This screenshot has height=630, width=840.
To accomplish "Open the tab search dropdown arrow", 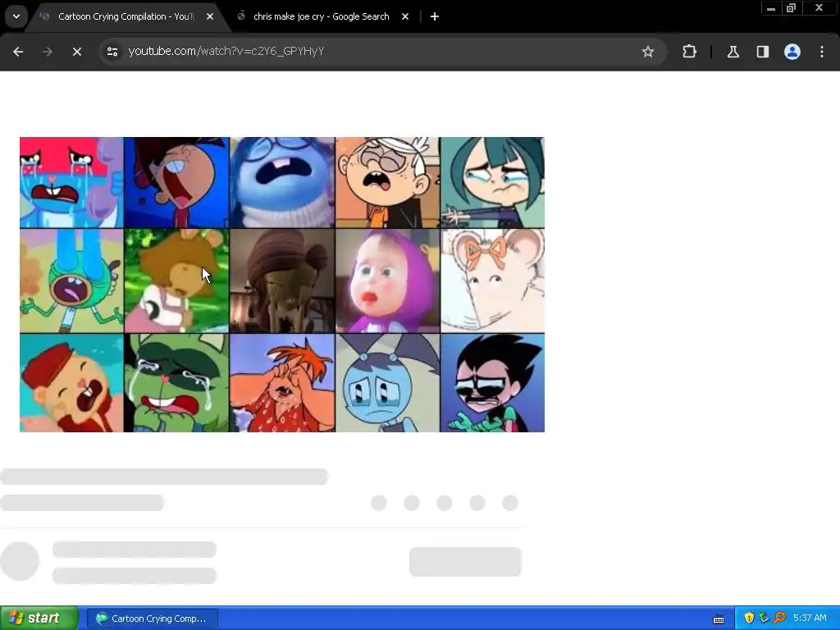I will (16, 16).
